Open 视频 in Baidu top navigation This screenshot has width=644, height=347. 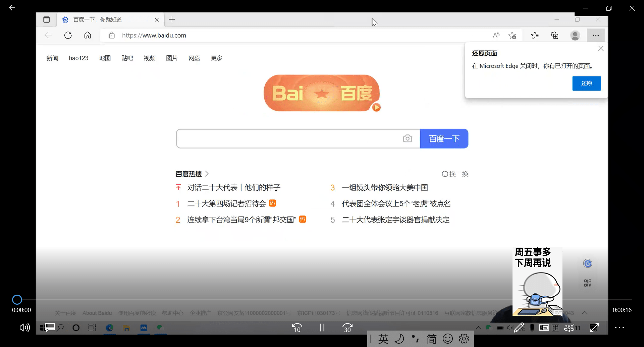click(x=150, y=58)
